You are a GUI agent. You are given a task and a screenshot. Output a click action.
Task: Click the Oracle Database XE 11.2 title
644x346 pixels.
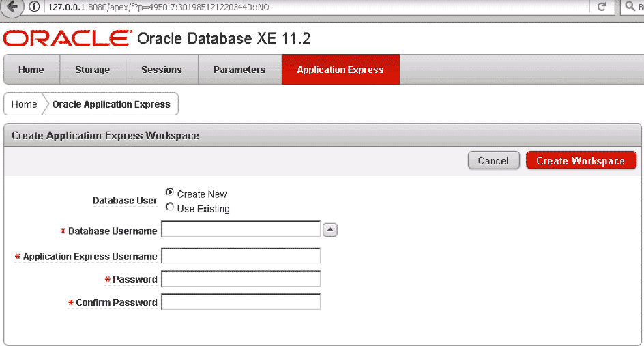coord(224,39)
